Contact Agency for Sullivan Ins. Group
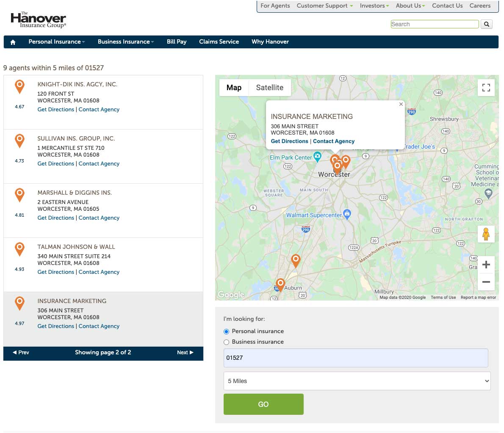This screenshot has height=433, width=504. pos(99,164)
